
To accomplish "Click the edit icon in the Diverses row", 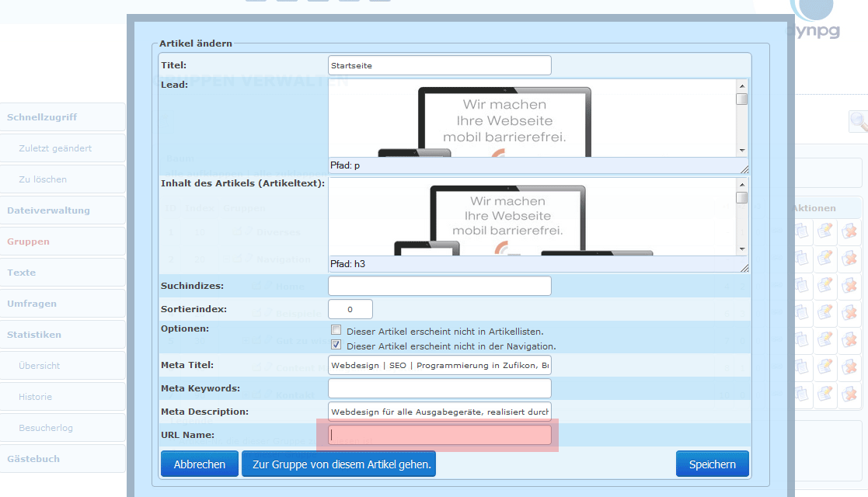I will tap(824, 232).
